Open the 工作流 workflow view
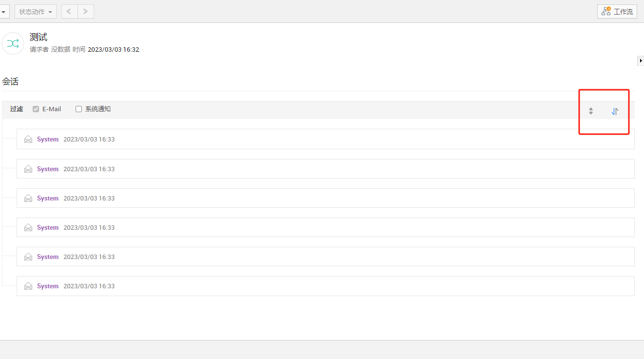 point(617,12)
